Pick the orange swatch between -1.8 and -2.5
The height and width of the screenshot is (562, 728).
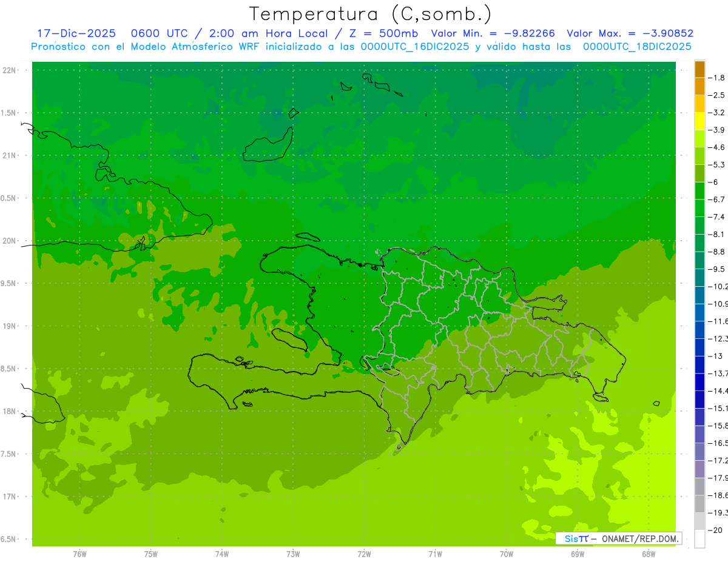(x=699, y=86)
